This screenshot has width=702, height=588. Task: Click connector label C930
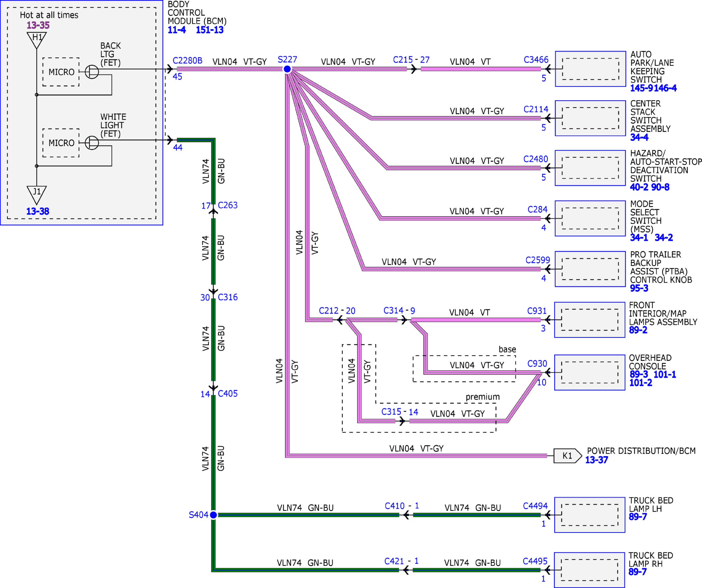coord(537,364)
